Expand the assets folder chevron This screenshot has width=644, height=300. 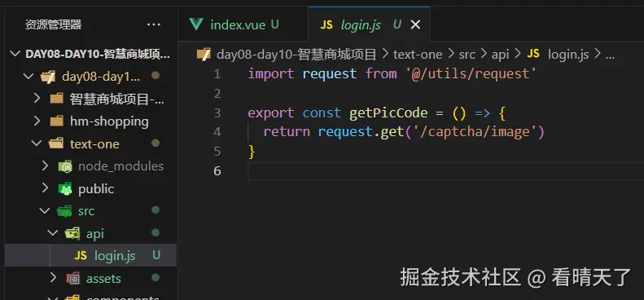tap(53, 278)
